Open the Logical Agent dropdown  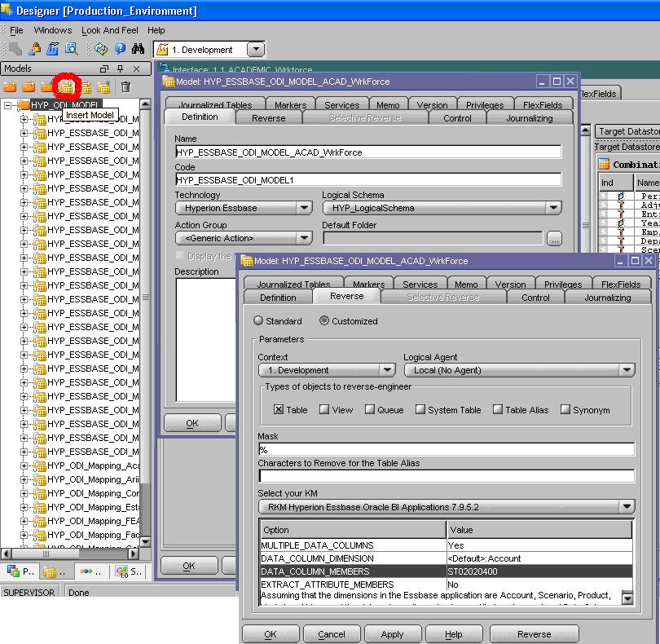click(x=627, y=369)
